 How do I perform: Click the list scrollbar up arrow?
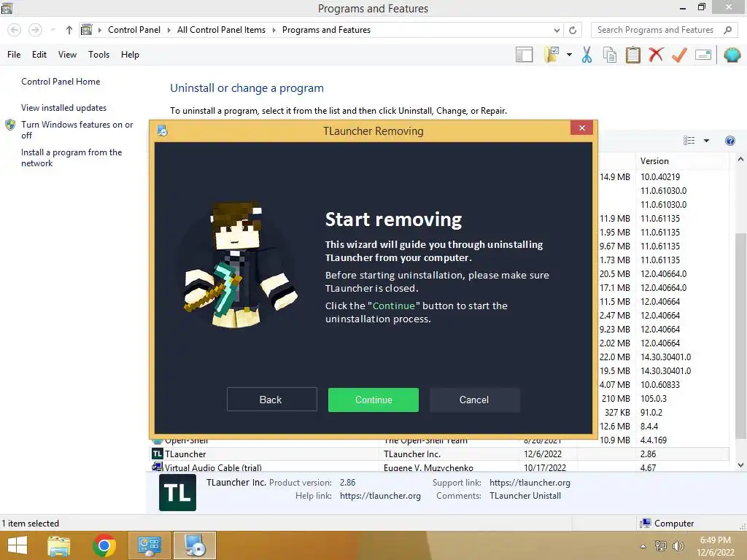pyautogui.click(x=740, y=160)
